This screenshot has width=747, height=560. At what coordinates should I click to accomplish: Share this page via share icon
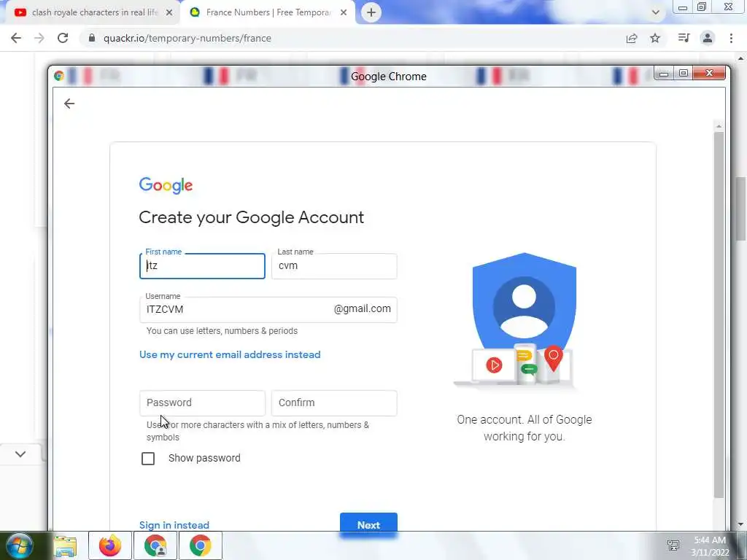click(x=632, y=38)
